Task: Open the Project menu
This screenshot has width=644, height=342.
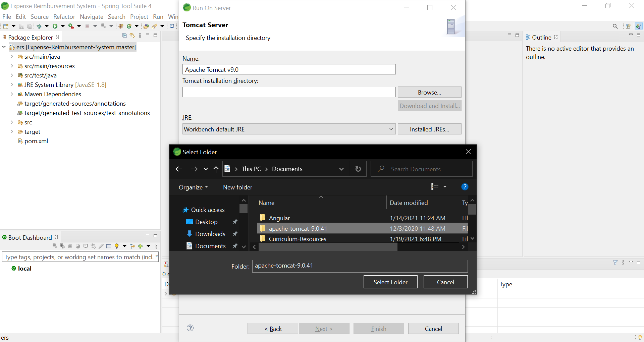Action: pyautogui.click(x=139, y=16)
